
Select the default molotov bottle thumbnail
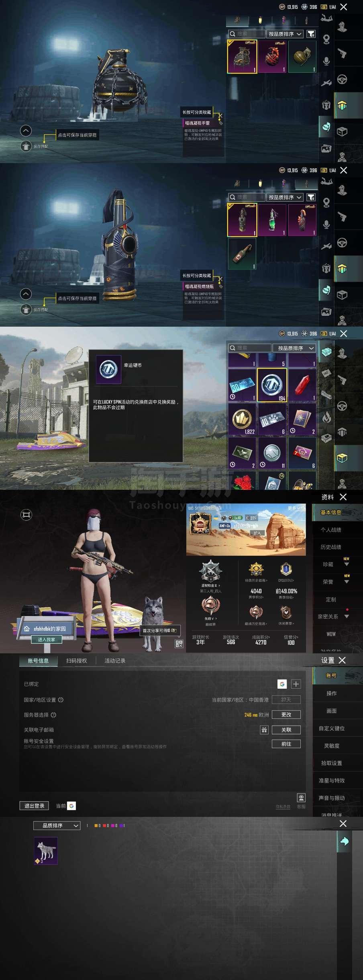click(242, 254)
